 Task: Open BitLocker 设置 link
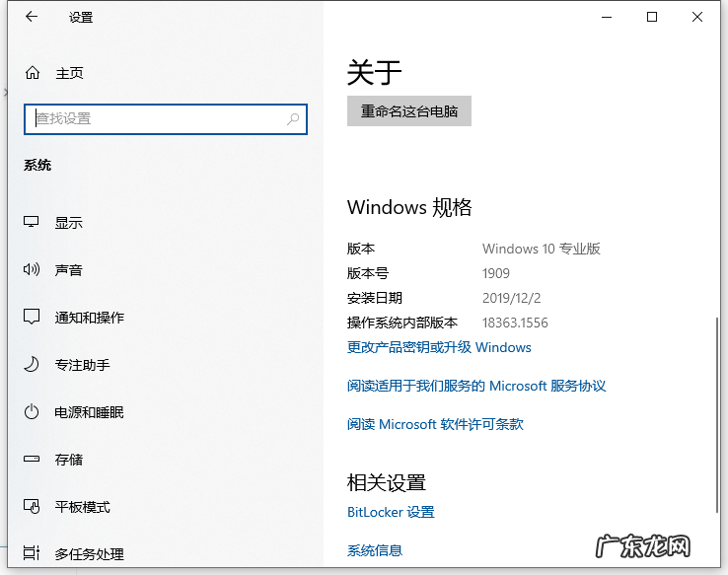click(391, 512)
